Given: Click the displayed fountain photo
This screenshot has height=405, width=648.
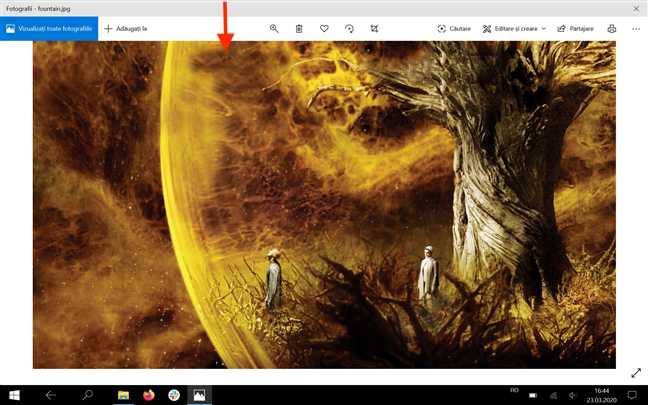Looking at the screenshot, I should (324, 205).
